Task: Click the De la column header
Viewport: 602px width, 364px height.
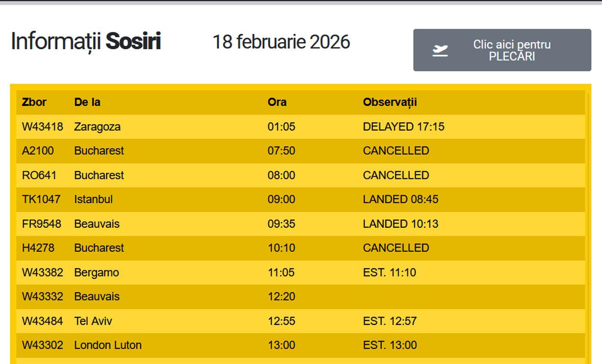Action: pyautogui.click(x=87, y=102)
